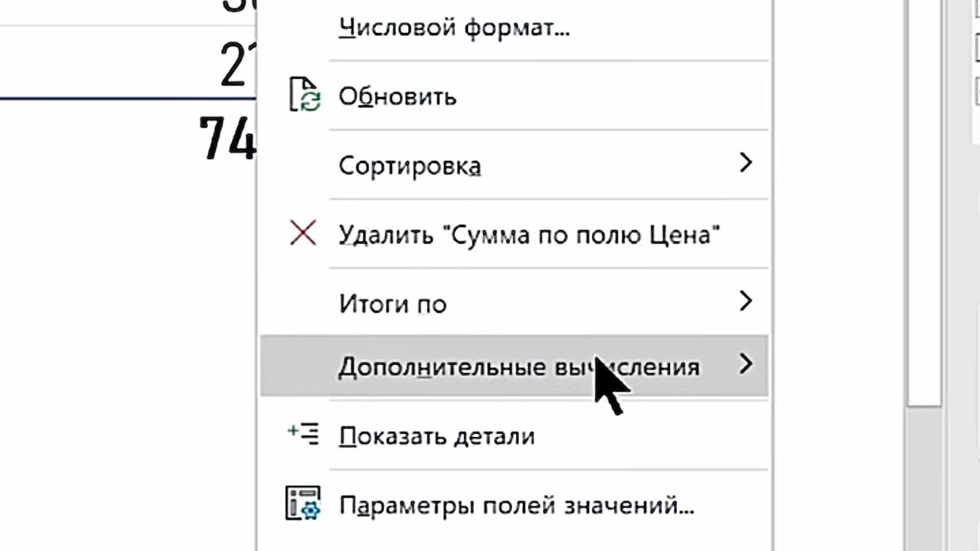Click the red X delete icon
The width and height of the screenshot is (980, 551).
pos(303,233)
